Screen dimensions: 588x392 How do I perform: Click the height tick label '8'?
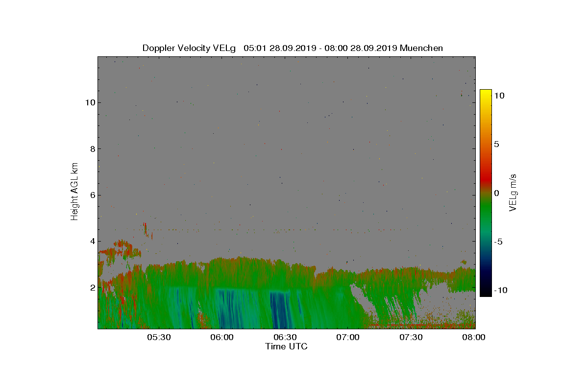(x=92, y=148)
